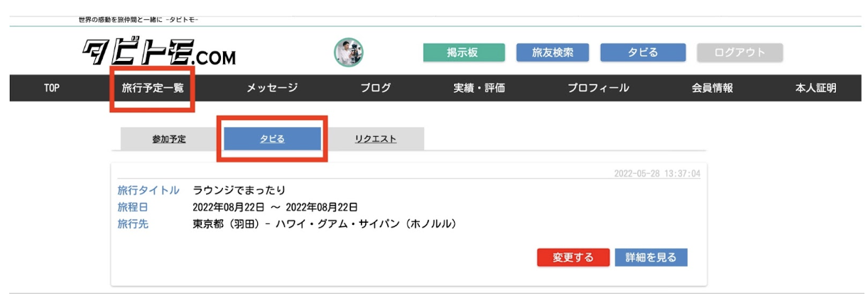Select the blue タビる tab
Viewport: 868px width, 305px height.
(272, 139)
